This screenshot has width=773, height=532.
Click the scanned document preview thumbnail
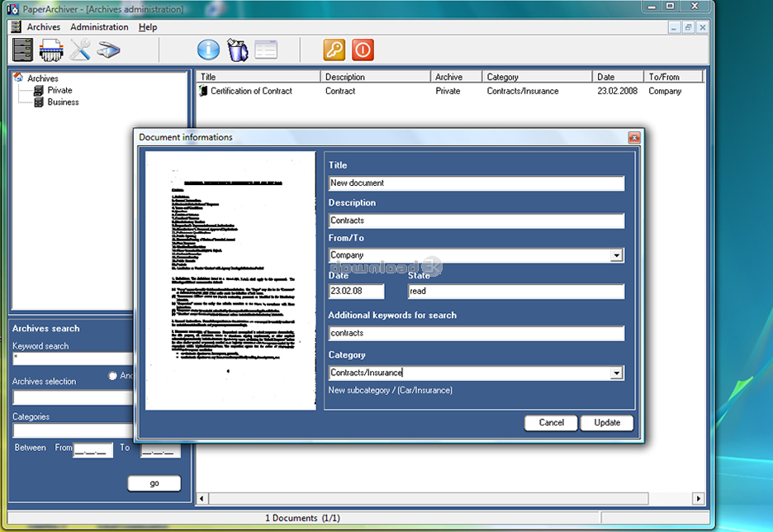click(230, 281)
